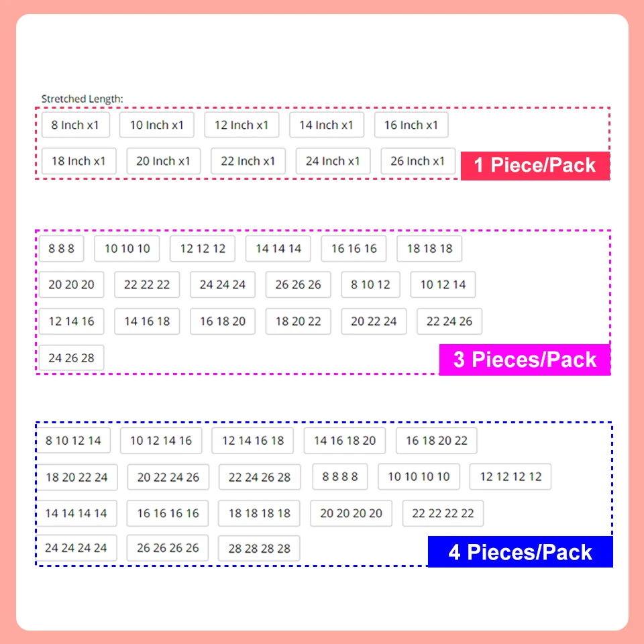Click the 1 Piece/Pack red label
Screen dimensions: 644x644
(x=535, y=166)
